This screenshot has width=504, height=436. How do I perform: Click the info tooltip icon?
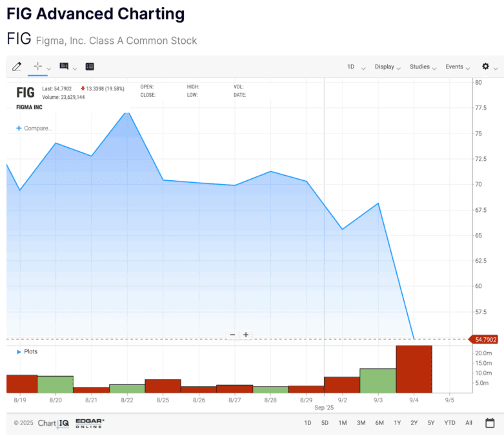[64, 67]
